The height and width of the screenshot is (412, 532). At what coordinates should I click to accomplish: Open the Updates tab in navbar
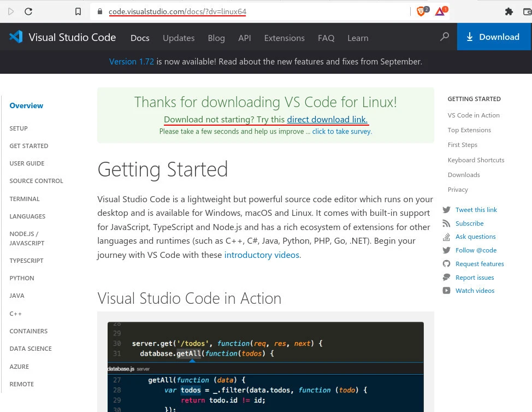[179, 38]
